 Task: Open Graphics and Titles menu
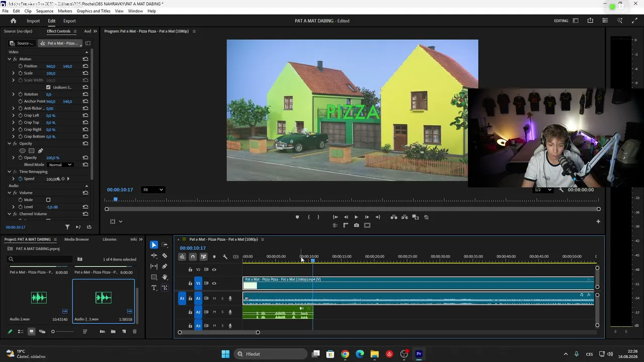(94, 11)
